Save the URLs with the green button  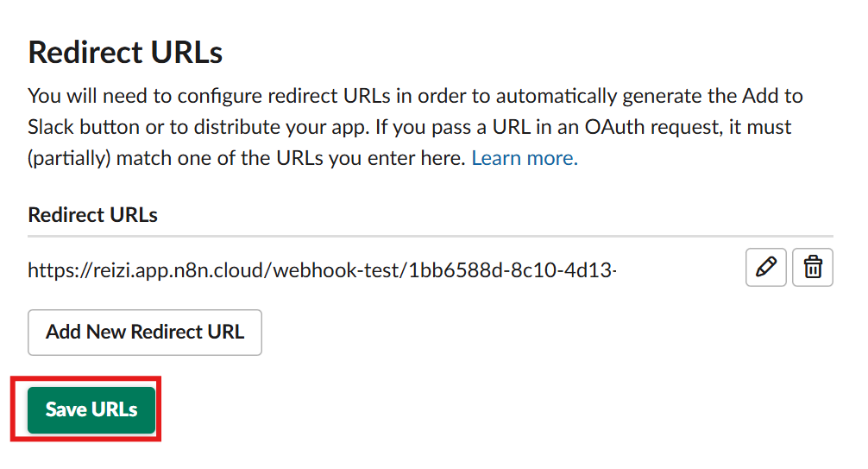point(91,409)
